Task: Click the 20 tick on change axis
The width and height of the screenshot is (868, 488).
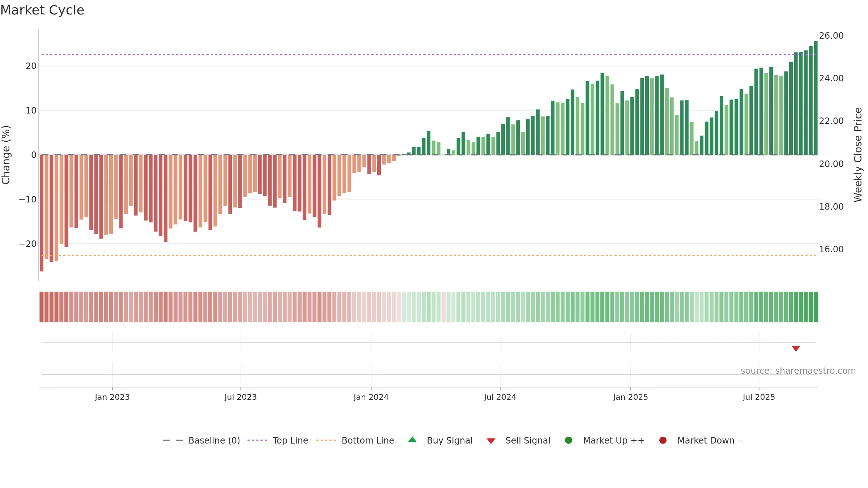Action: (x=31, y=66)
